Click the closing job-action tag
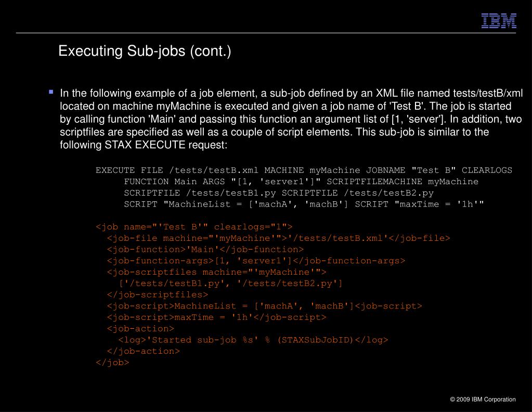This screenshot has height=412, width=532. tap(143, 351)
